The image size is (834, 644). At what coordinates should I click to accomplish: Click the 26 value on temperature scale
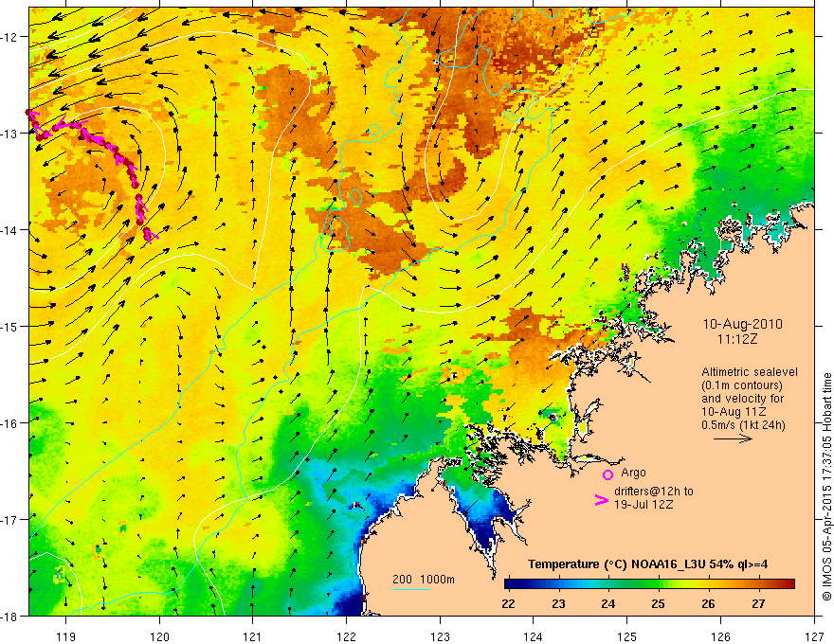[x=708, y=603]
